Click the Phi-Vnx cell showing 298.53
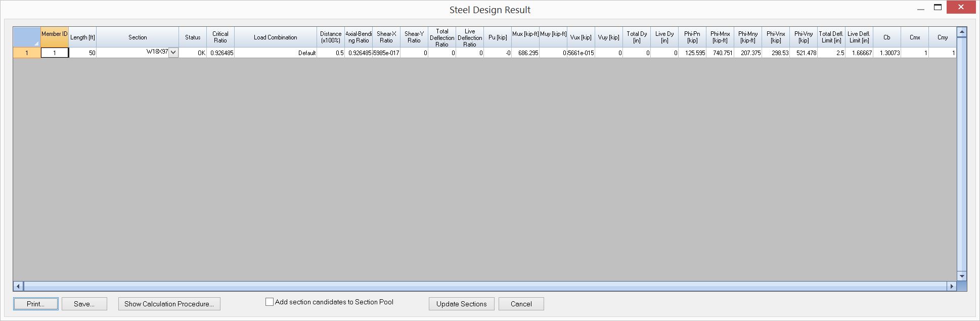The width and height of the screenshot is (980, 321). [x=776, y=53]
